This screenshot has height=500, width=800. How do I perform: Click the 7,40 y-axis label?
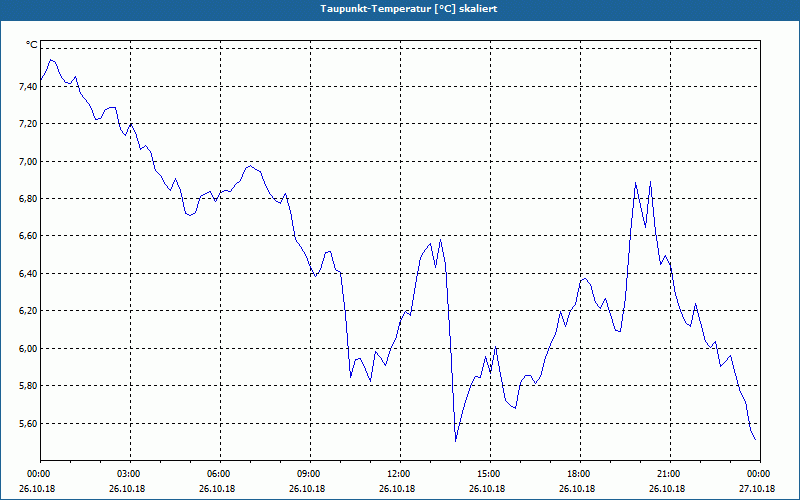(28, 87)
